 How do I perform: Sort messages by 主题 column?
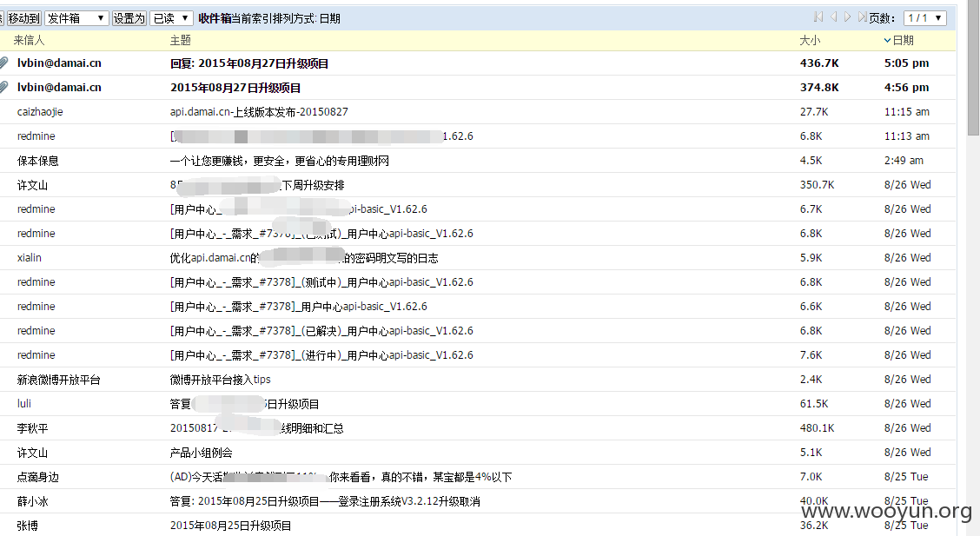(x=180, y=41)
